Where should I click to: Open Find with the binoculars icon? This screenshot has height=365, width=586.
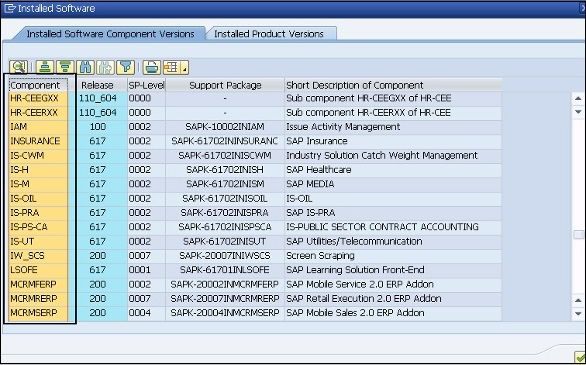86,67
